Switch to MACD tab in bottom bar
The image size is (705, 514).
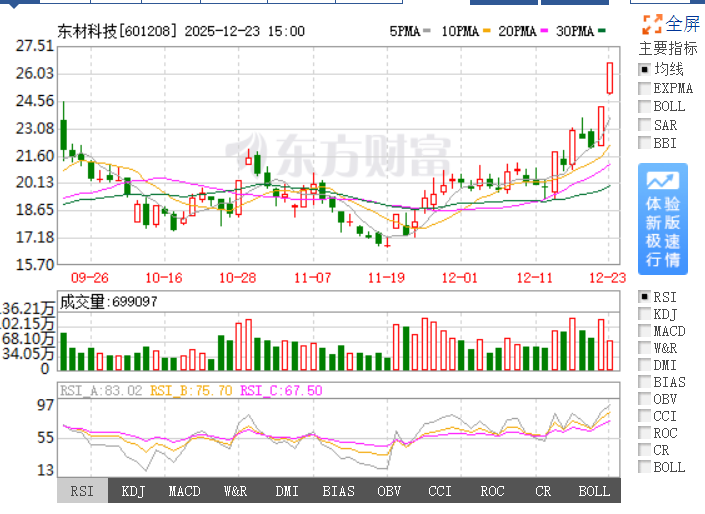point(184,491)
